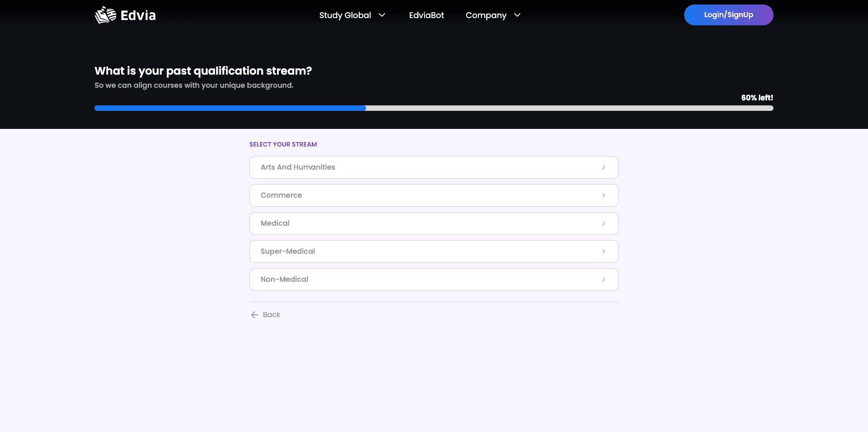Click chevron arrow on Commerce row
Screen dimensions: 868x432
tap(604, 195)
